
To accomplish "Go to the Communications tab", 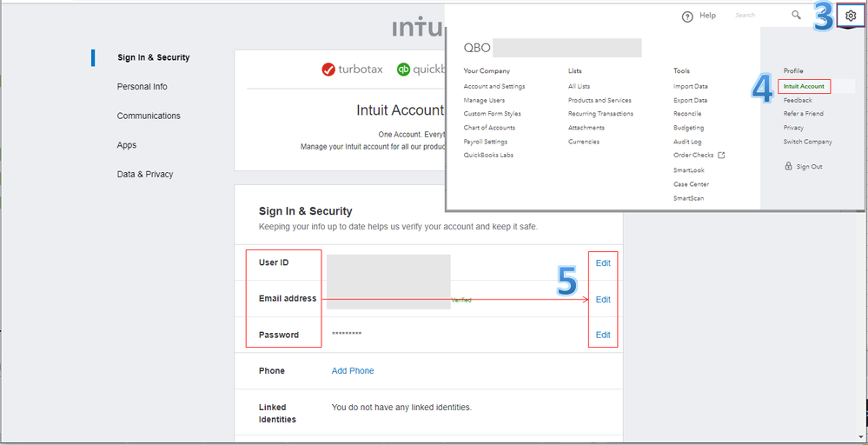I will coord(149,116).
